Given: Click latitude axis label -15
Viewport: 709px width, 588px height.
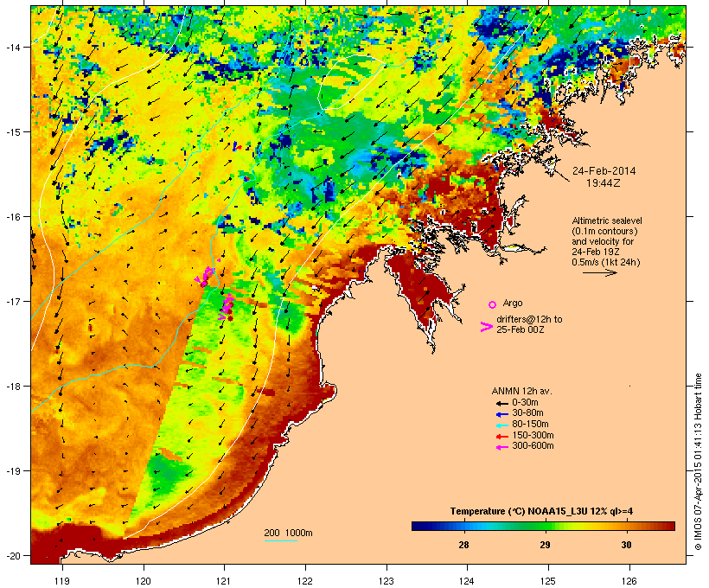Looking at the screenshot, I should click(x=12, y=132).
